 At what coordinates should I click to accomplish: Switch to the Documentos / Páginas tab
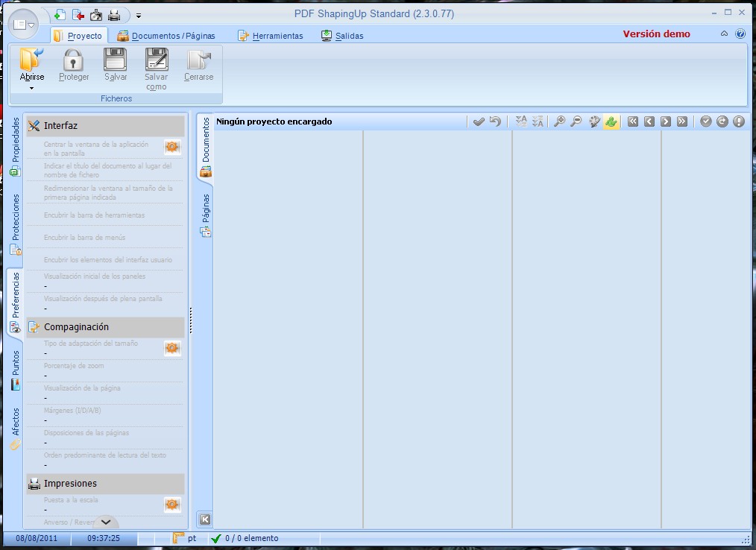pos(166,36)
